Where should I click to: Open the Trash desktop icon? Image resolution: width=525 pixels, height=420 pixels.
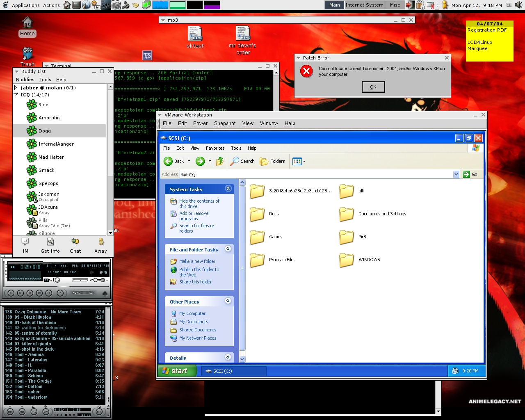point(27,57)
